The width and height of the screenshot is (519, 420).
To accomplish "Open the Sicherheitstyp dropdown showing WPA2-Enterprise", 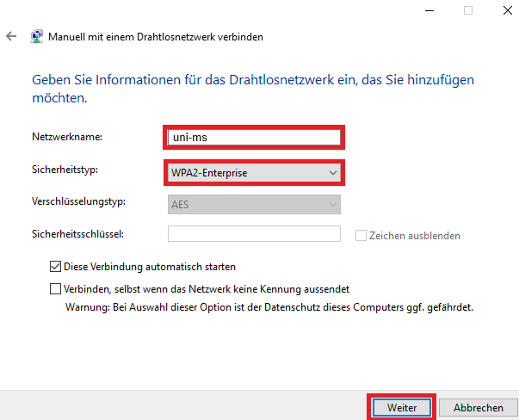I will click(x=254, y=173).
